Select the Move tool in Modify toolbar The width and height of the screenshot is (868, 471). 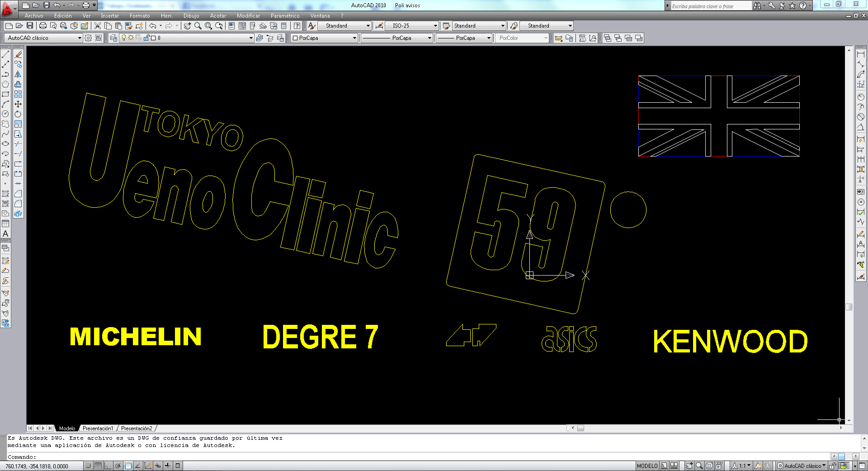[x=18, y=104]
